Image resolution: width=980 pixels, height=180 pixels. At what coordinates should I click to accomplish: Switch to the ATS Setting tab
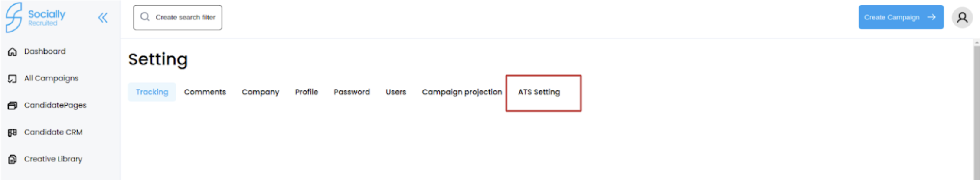coord(539,92)
